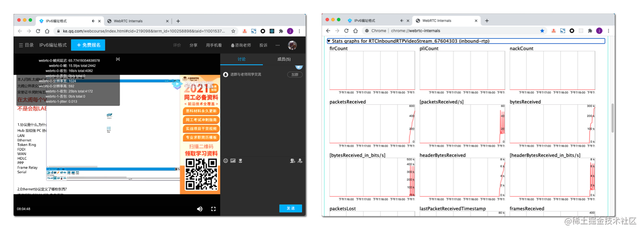
Task: Close the webrtc stats overlay with [x]
Action: [x=118, y=59]
